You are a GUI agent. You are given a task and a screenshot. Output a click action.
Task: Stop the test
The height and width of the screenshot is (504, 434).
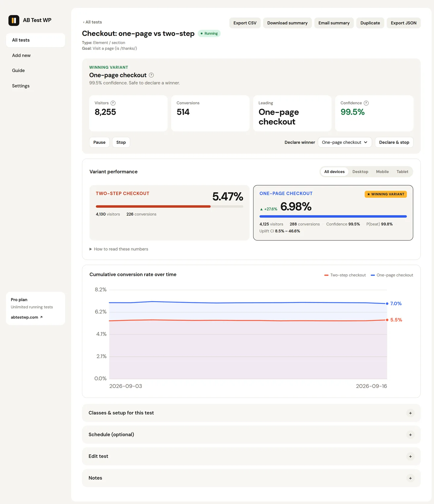(x=121, y=142)
